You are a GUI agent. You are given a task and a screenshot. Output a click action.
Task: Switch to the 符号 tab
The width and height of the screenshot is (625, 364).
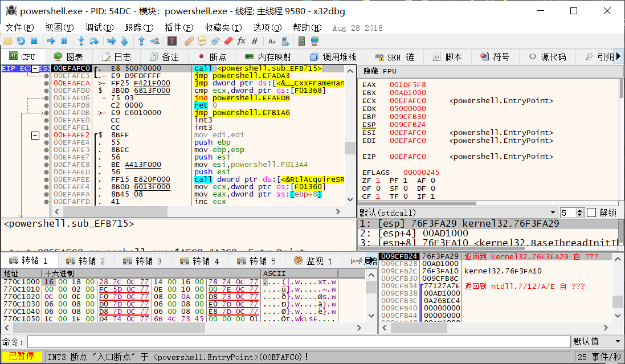click(495, 57)
